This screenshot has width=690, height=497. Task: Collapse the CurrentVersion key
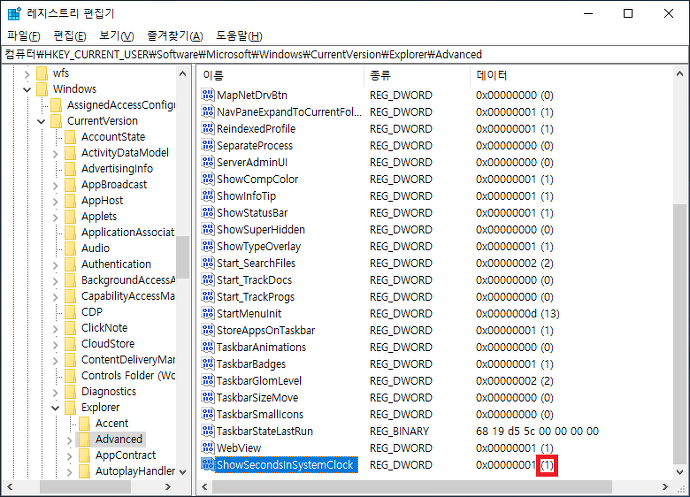(x=41, y=121)
